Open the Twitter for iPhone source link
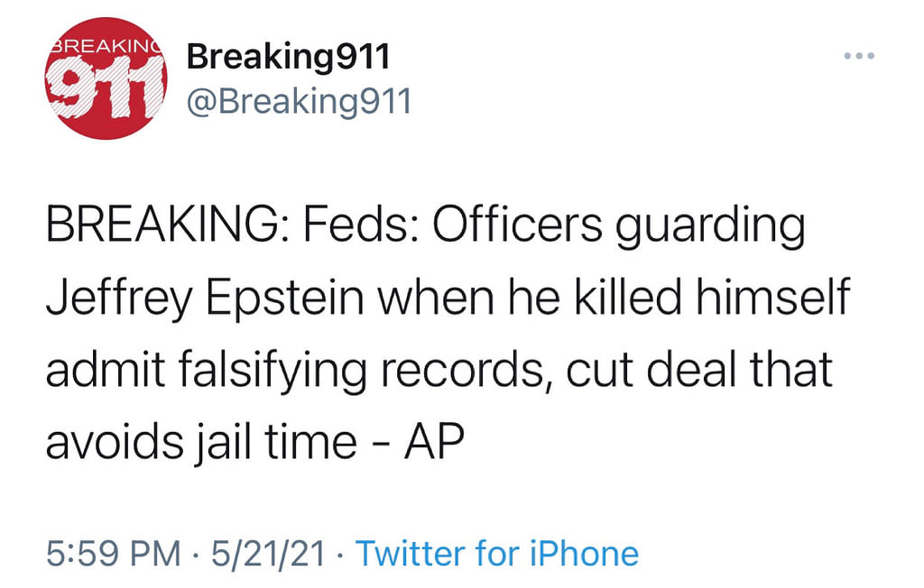 point(497,553)
